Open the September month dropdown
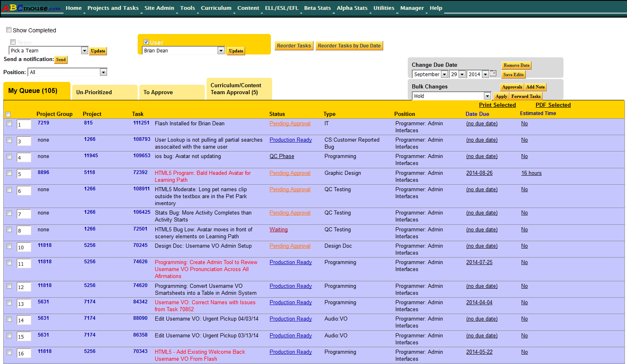627x364 pixels. pyautogui.click(x=444, y=75)
